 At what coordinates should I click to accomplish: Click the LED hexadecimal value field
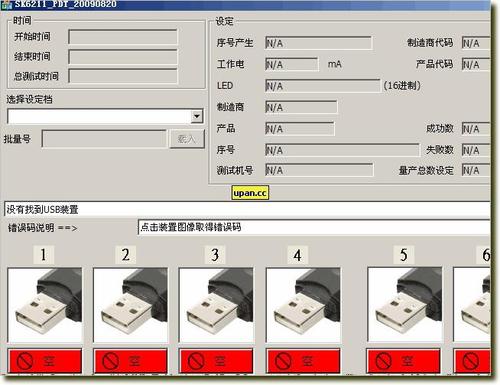click(322, 86)
